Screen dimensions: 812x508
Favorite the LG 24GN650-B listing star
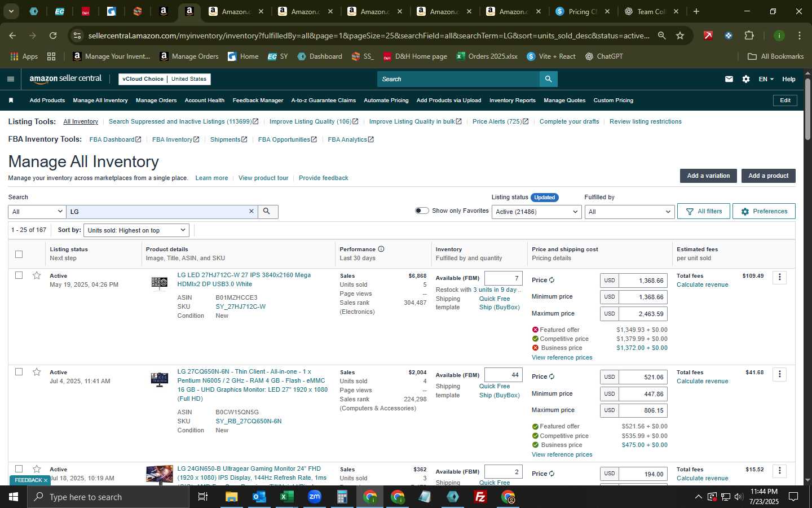coord(37,469)
